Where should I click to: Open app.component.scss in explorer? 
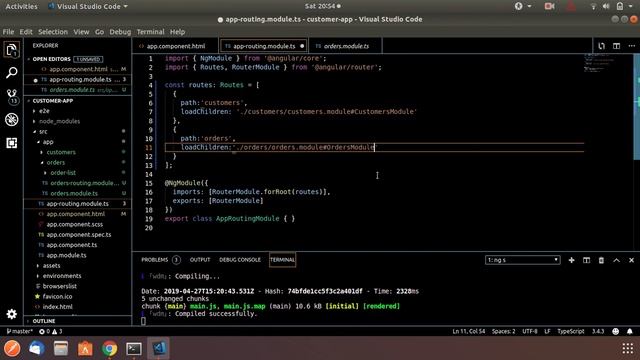[x=78, y=224]
